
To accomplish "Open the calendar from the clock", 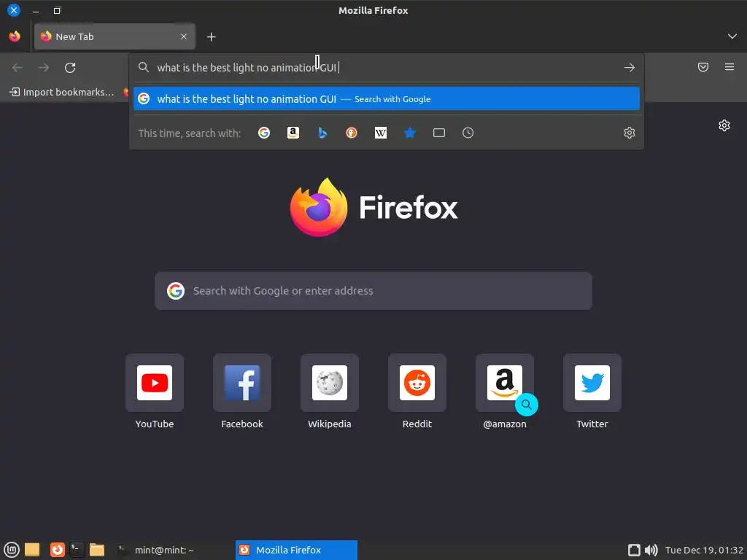I will tap(704, 550).
